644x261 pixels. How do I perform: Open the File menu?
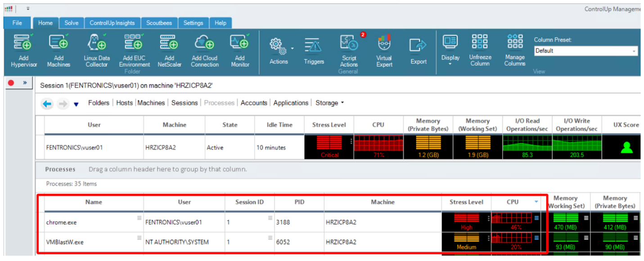click(x=17, y=23)
